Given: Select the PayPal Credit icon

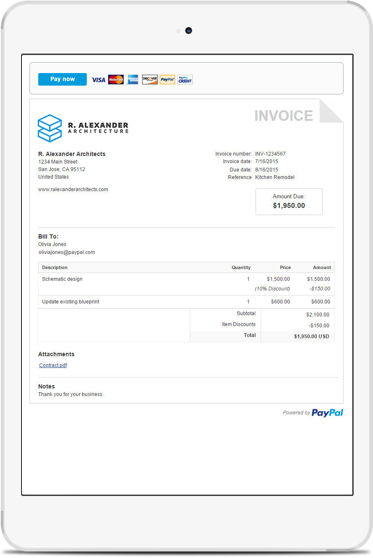Looking at the screenshot, I should [185, 80].
